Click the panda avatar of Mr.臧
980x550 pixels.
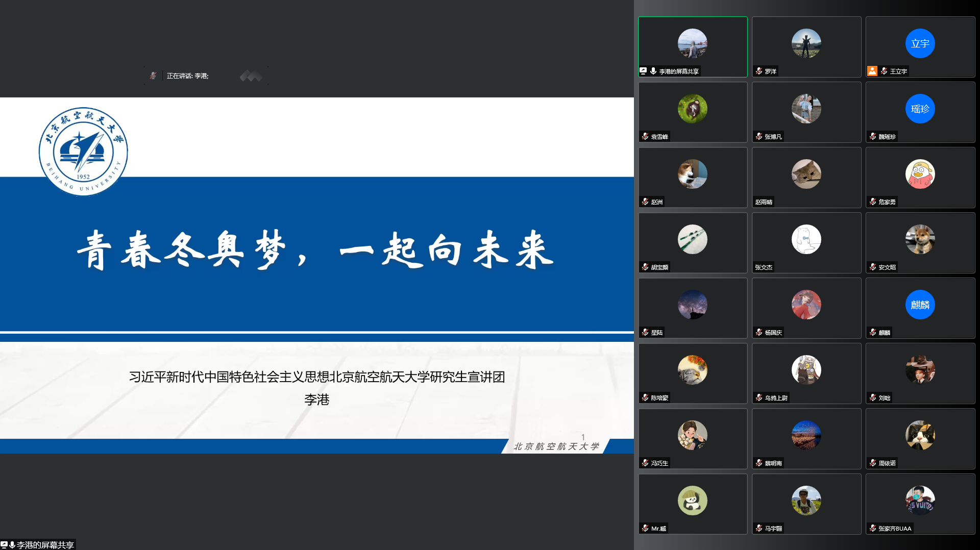692,501
